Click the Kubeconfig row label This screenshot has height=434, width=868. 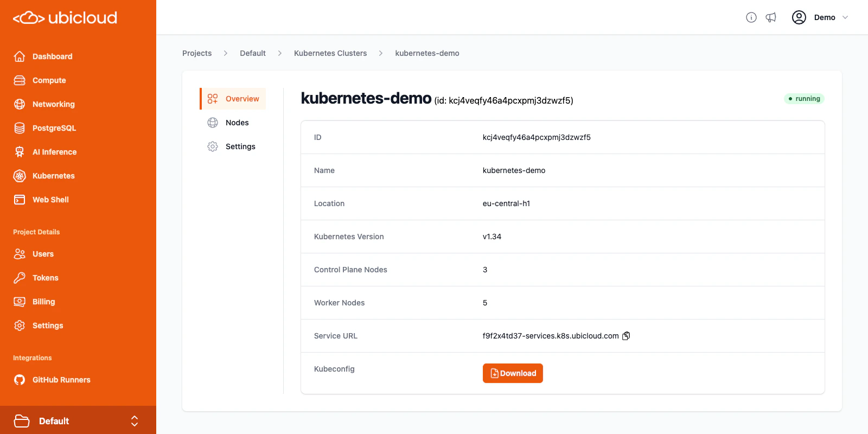[334, 369]
